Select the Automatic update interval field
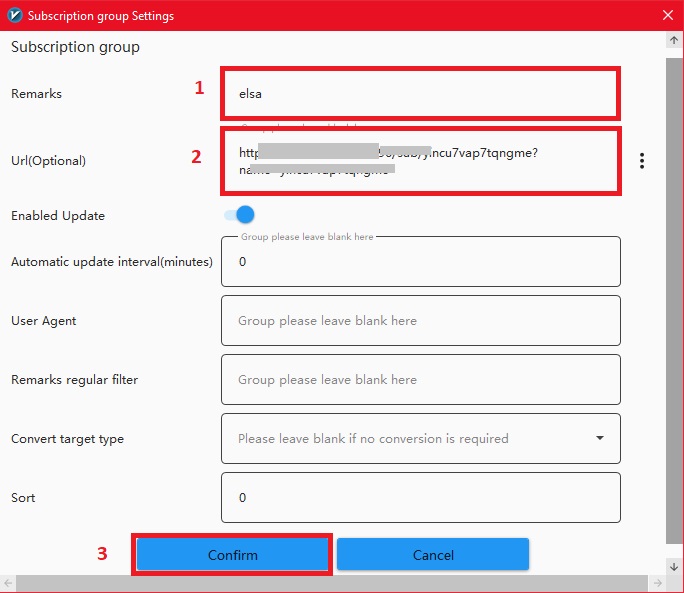684x593 pixels. pyautogui.click(x=420, y=262)
